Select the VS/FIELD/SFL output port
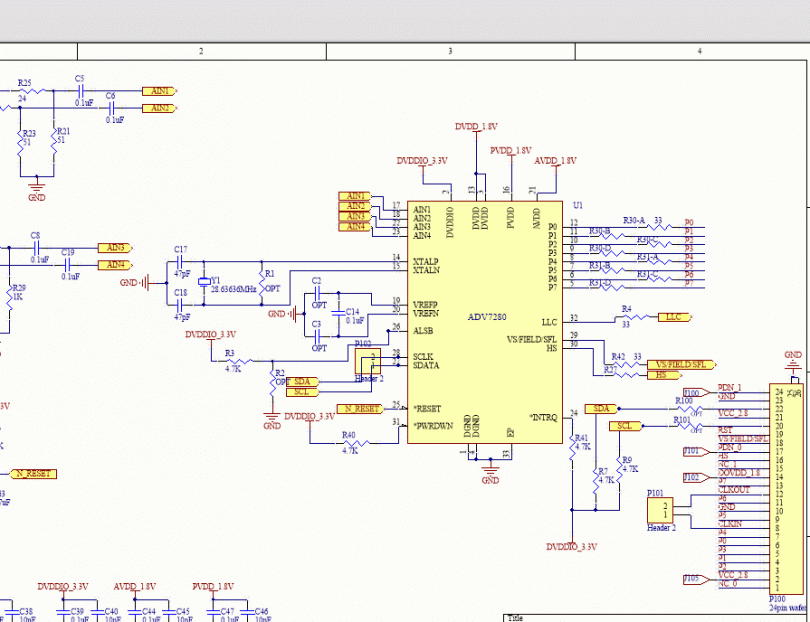This screenshot has height=622, width=810. coord(681,365)
